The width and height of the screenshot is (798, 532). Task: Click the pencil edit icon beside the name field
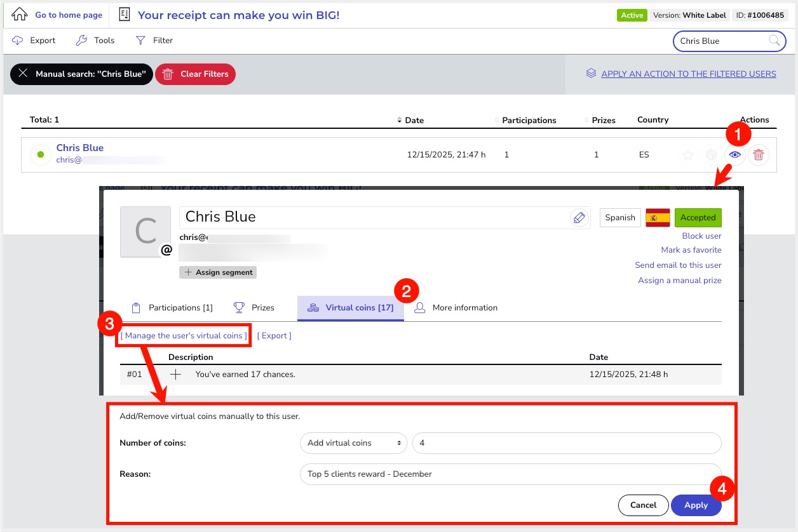point(579,218)
